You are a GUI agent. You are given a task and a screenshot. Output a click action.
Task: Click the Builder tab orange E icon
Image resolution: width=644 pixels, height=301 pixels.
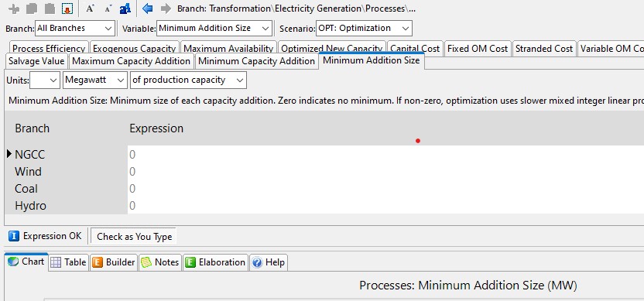click(x=98, y=262)
